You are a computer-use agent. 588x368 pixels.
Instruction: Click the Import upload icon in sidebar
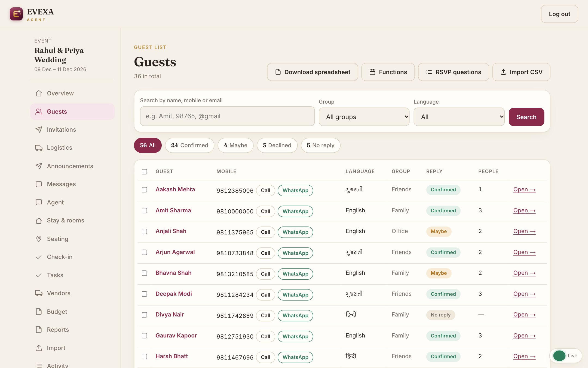(x=39, y=348)
